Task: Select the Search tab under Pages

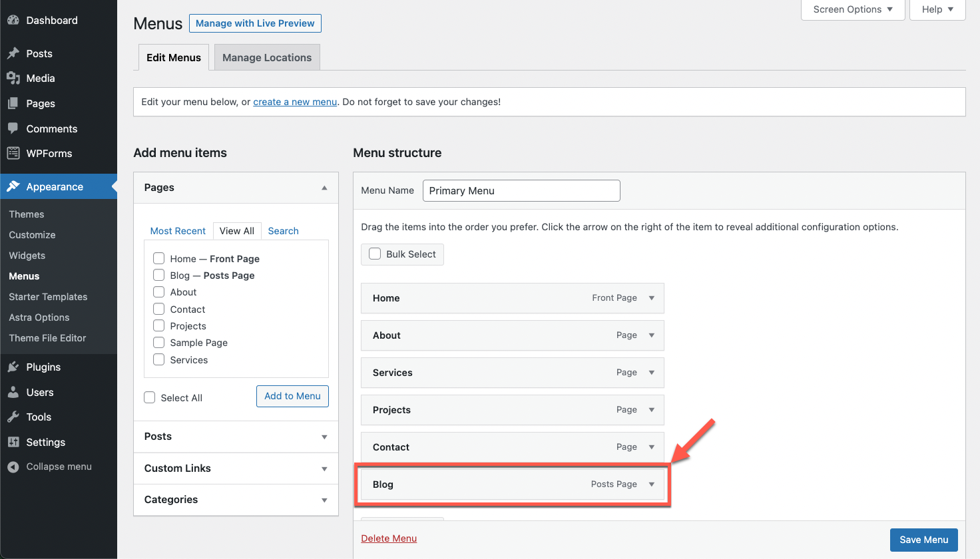Action: click(283, 231)
